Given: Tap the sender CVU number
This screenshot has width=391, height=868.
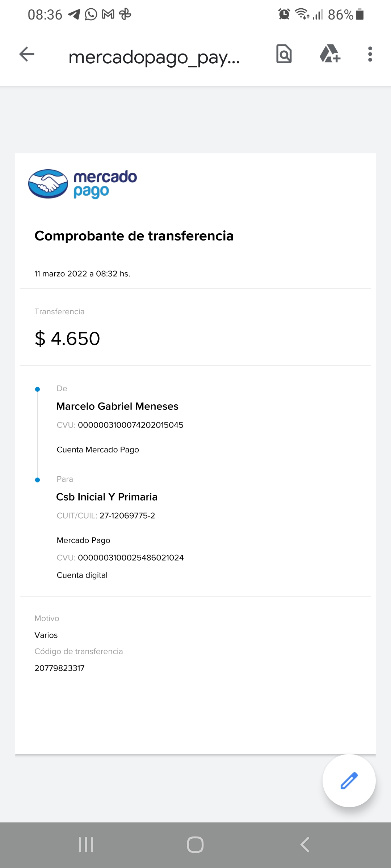Looking at the screenshot, I should [x=130, y=425].
